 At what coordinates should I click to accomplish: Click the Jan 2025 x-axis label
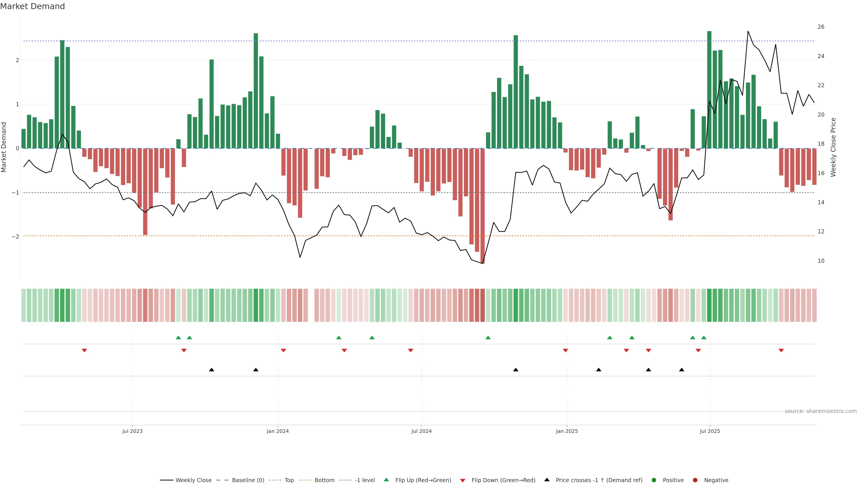coord(567,431)
